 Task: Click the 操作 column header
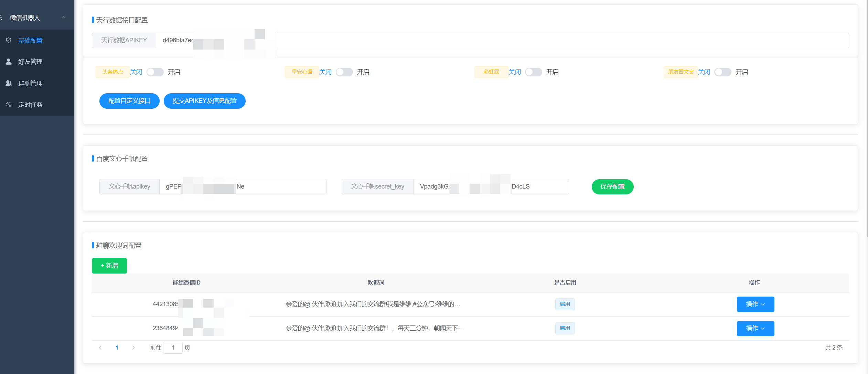point(754,282)
